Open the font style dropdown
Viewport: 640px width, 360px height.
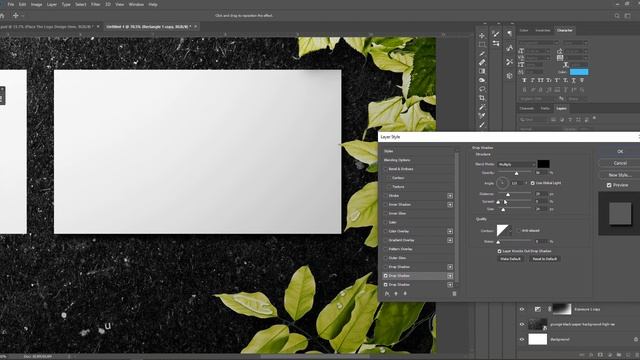[x=575, y=42]
